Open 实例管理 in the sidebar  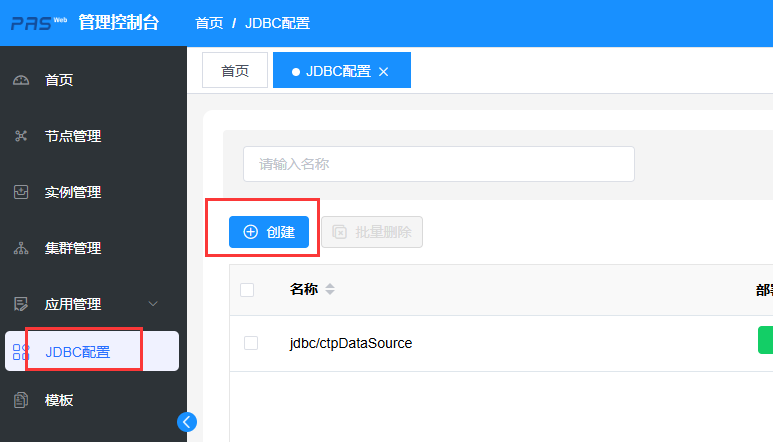[73, 192]
